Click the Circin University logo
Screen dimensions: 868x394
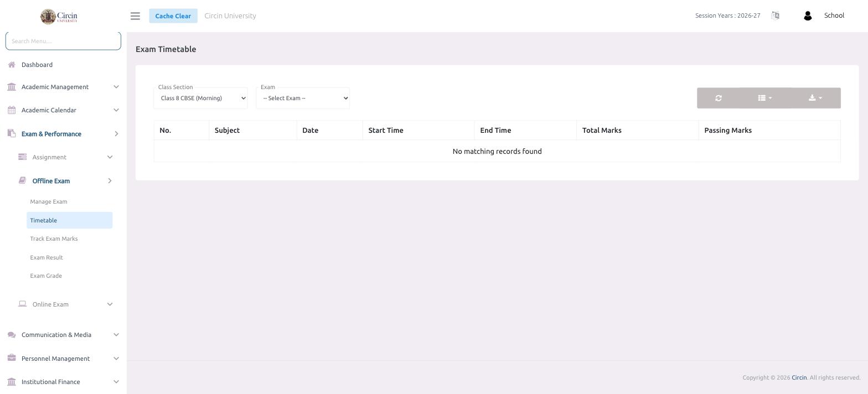[59, 17]
